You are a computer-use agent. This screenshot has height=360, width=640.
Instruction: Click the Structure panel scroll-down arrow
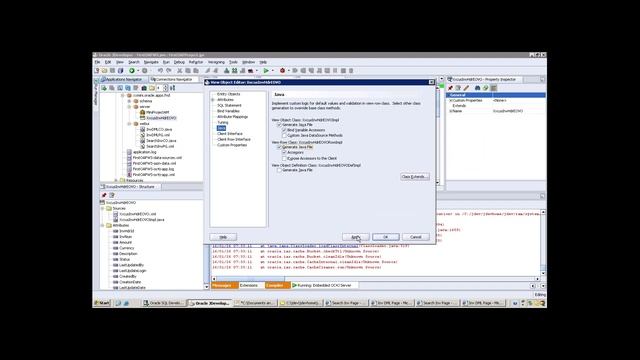[x=206, y=287]
